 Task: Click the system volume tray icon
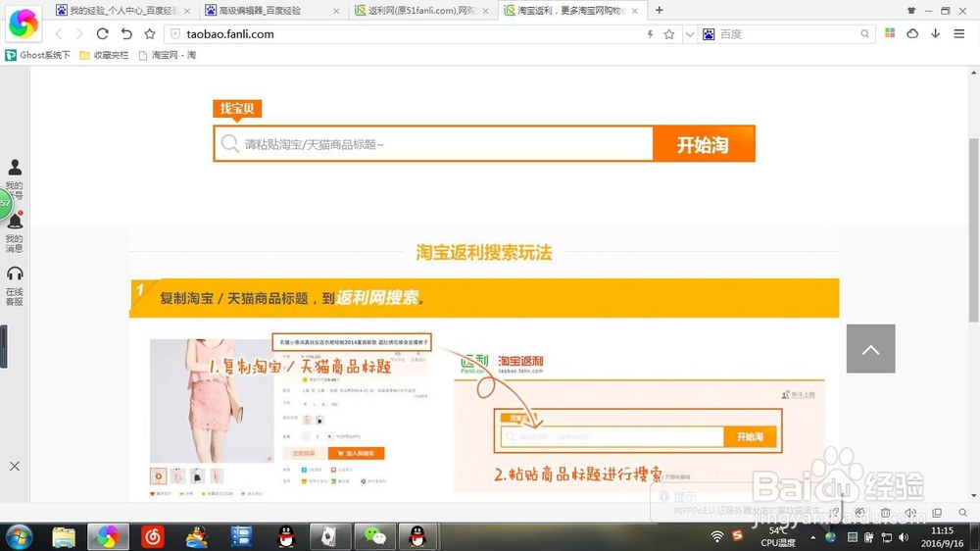(904, 537)
